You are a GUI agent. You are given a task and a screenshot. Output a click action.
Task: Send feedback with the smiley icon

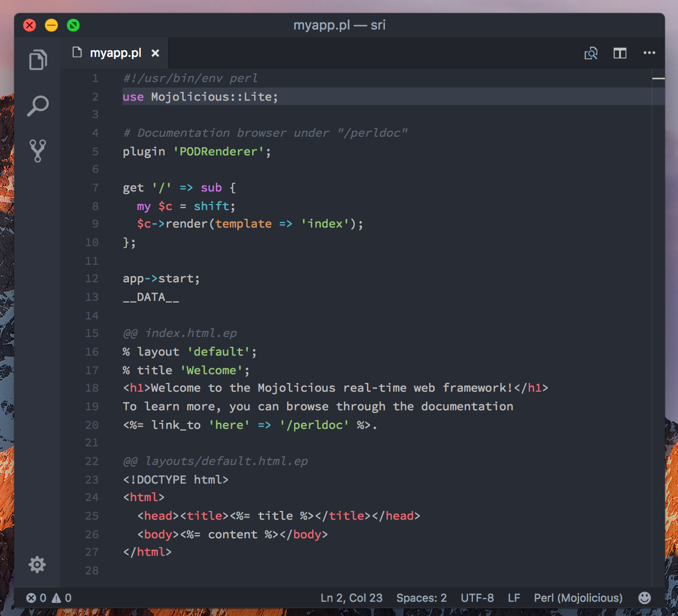point(645,597)
